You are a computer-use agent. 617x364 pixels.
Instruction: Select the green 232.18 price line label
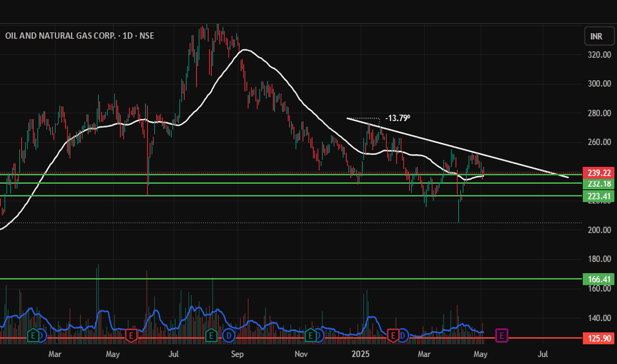pos(598,184)
